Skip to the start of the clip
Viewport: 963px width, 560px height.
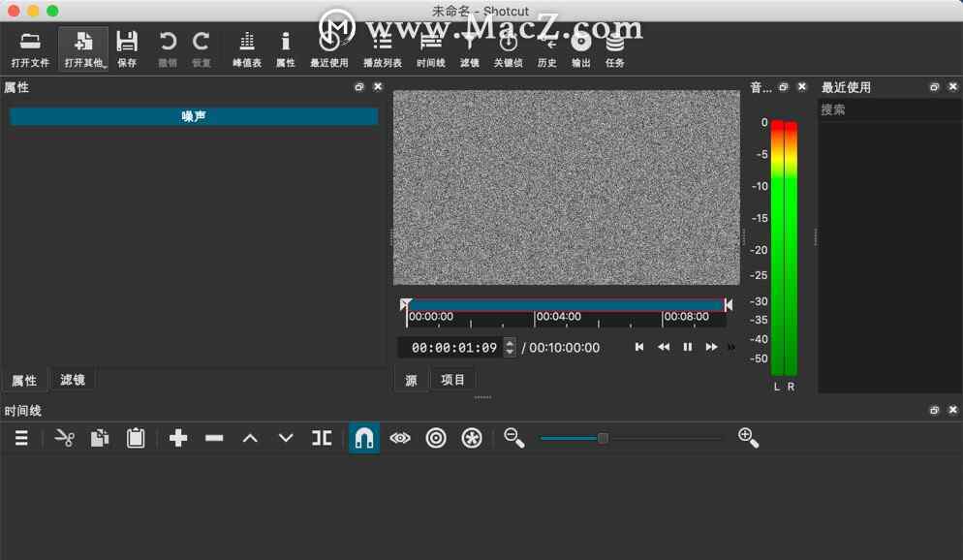(x=639, y=347)
